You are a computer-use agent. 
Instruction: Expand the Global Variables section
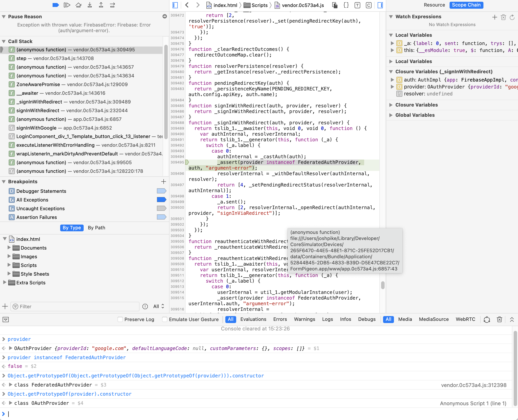coord(391,115)
